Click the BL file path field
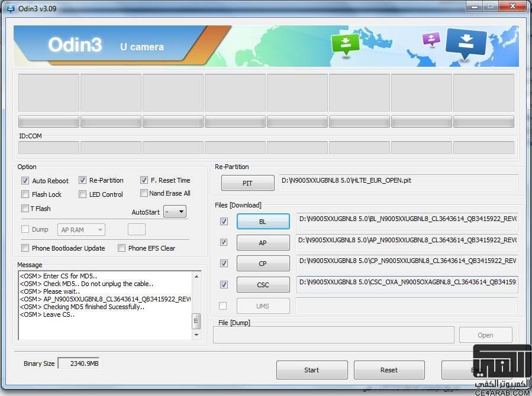Screen dimensions: 532x396 pyautogui.click(x=407, y=221)
